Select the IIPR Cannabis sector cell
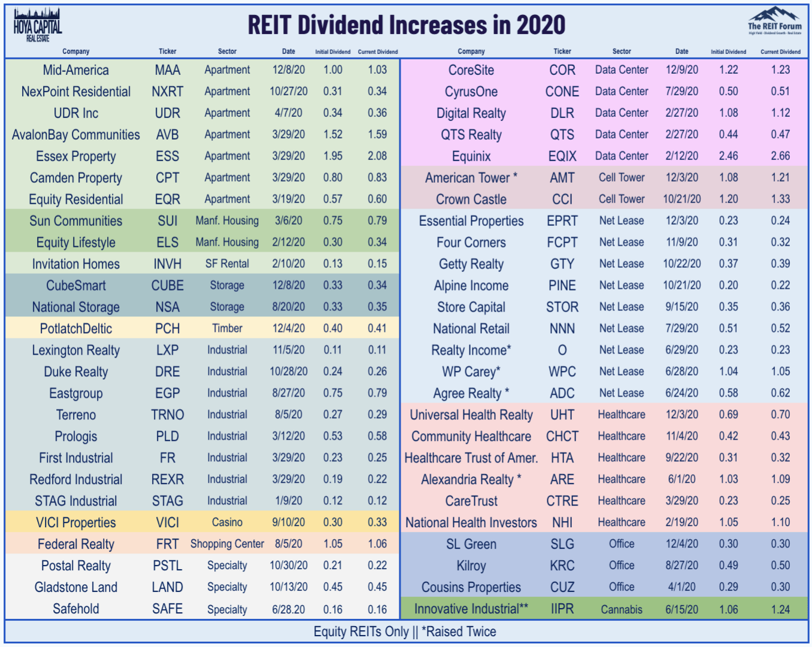The image size is (812, 647). tap(621, 609)
